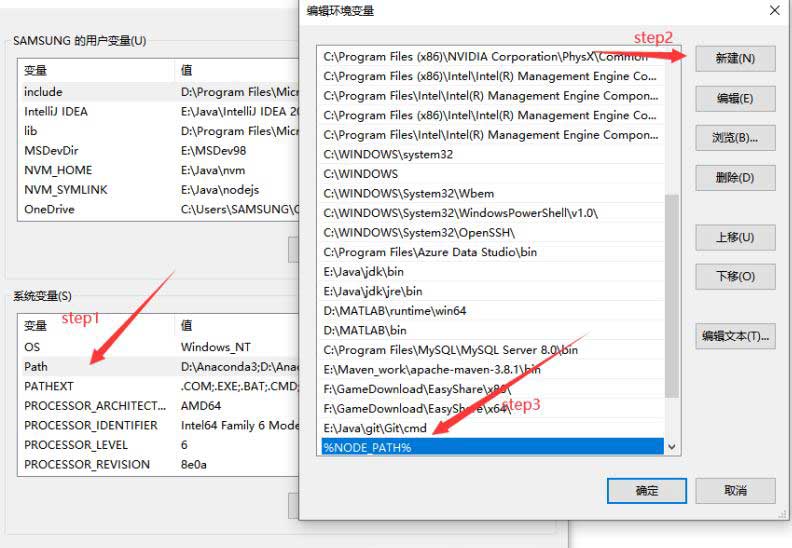
Task: Select the F:\GameDownload\EasyShare\x64\ entry
Action: click(492, 409)
